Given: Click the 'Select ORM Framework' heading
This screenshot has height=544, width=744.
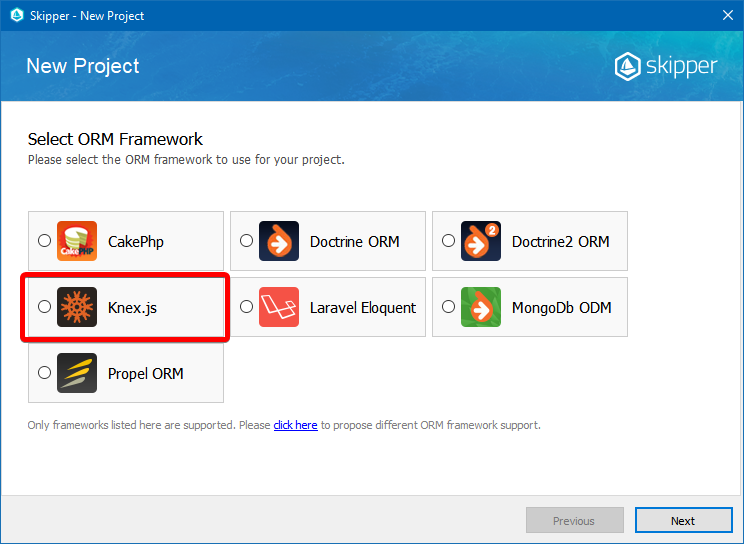Looking at the screenshot, I should point(115,139).
